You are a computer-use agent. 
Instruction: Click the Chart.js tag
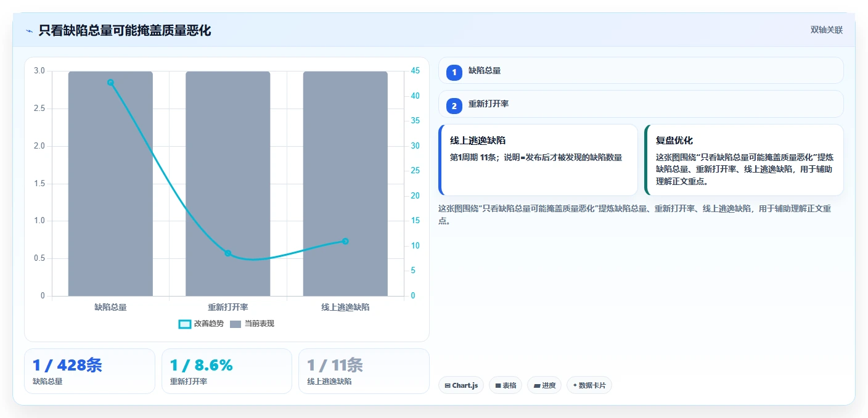pyautogui.click(x=461, y=385)
